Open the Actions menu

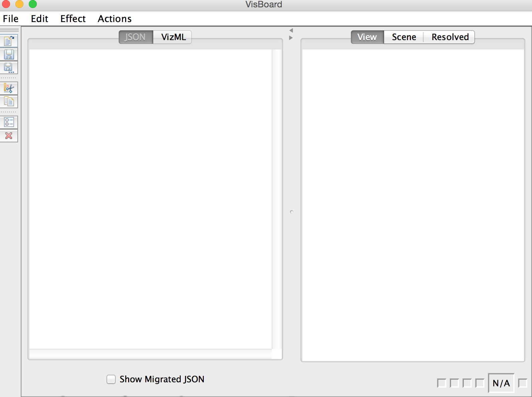[x=114, y=19]
